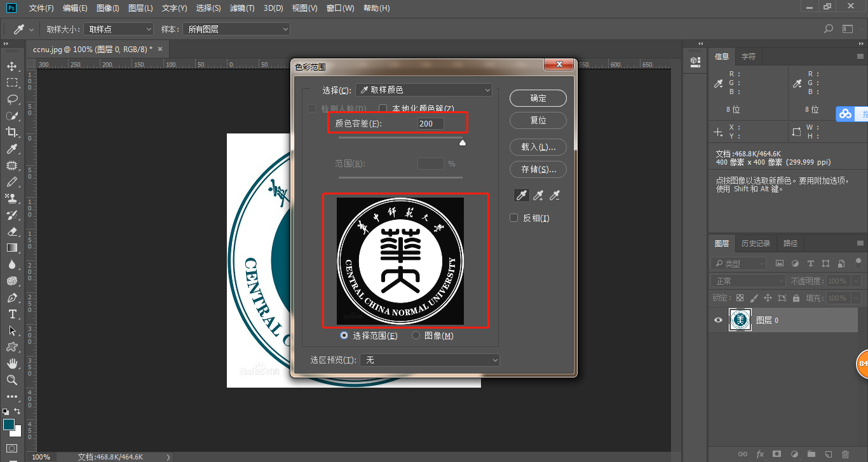Open the layer opacity dropdown arrow
Viewport: 868px width, 462px height.
click(x=856, y=281)
